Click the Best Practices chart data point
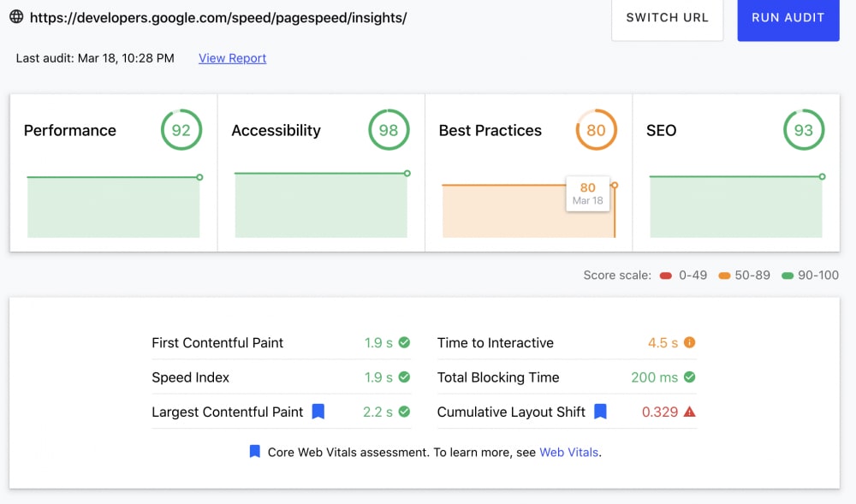 coord(615,185)
